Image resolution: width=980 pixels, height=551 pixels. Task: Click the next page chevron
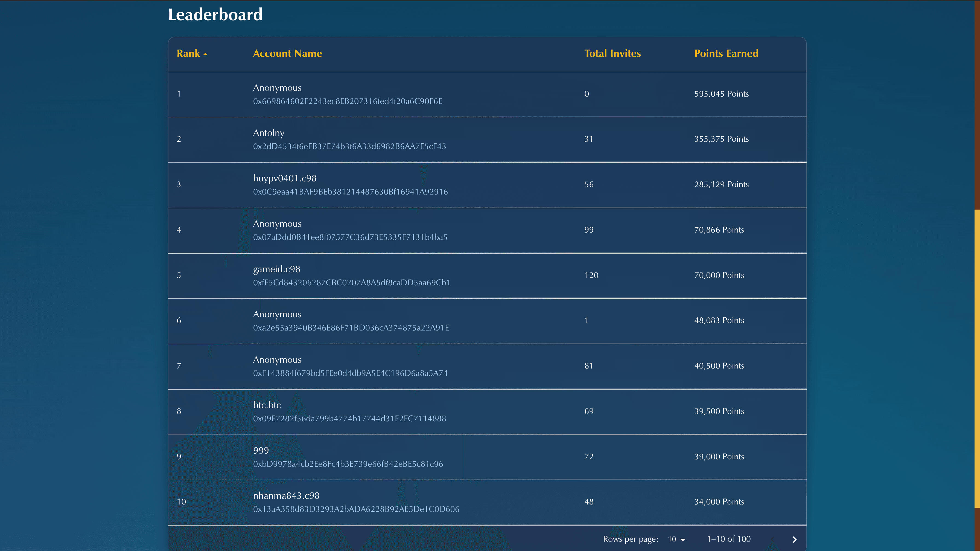coord(794,539)
